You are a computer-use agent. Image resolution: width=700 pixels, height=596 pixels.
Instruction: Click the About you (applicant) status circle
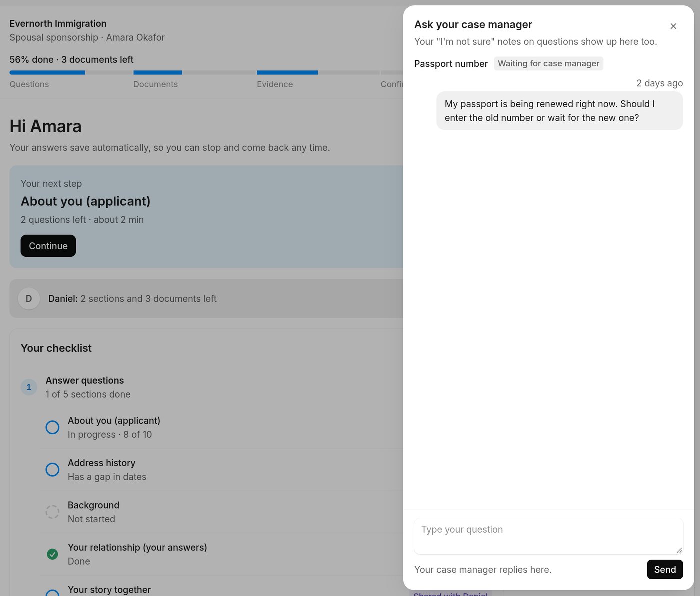click(52, 427)
